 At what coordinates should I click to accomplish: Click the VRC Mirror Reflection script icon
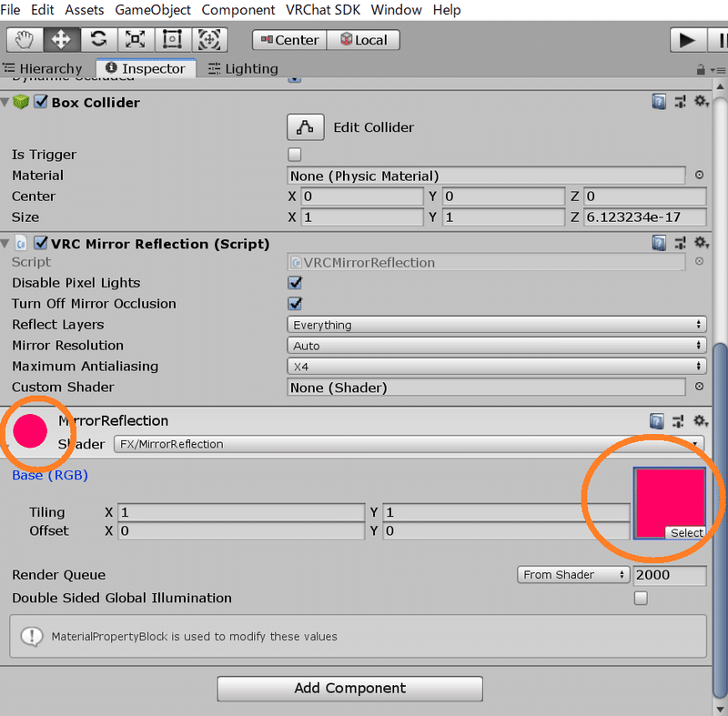21,243
